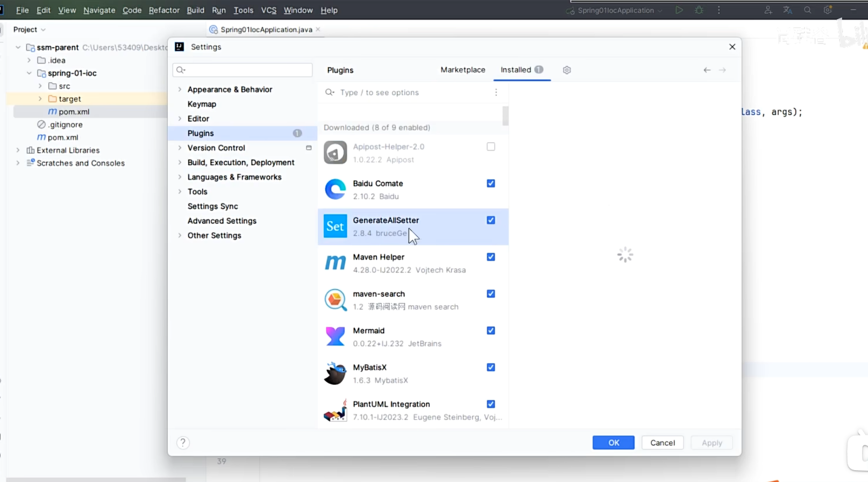Image resolution: width=868 pixels, height=482 pixels.
Task: Open the Navigate menu
Action: tap(99, 10)
